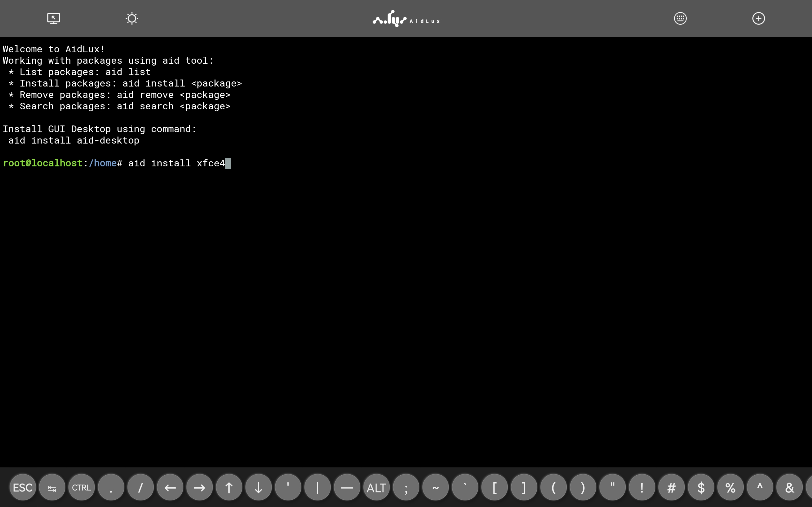812x507 pixels.
Task: Toggle the on-screen keyboard icon
Action: 680,18
